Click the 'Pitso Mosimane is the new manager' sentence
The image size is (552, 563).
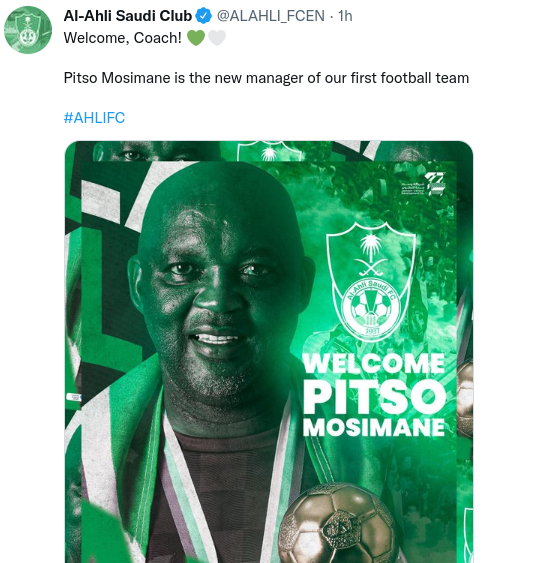click(266, 78)
